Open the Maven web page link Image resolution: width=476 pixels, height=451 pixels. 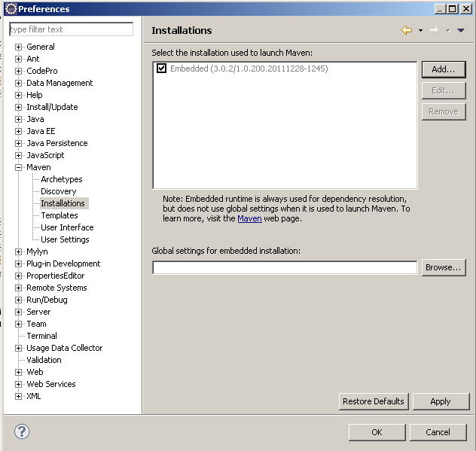[x=249, y=218]
